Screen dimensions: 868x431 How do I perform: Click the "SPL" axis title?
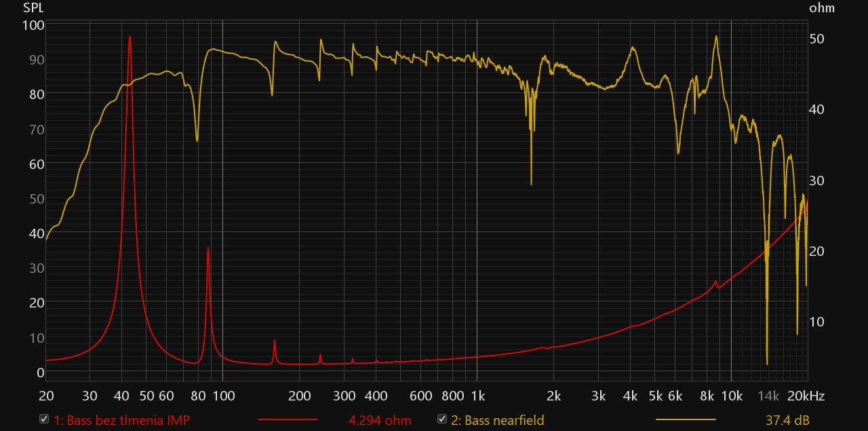coord(34,8)
